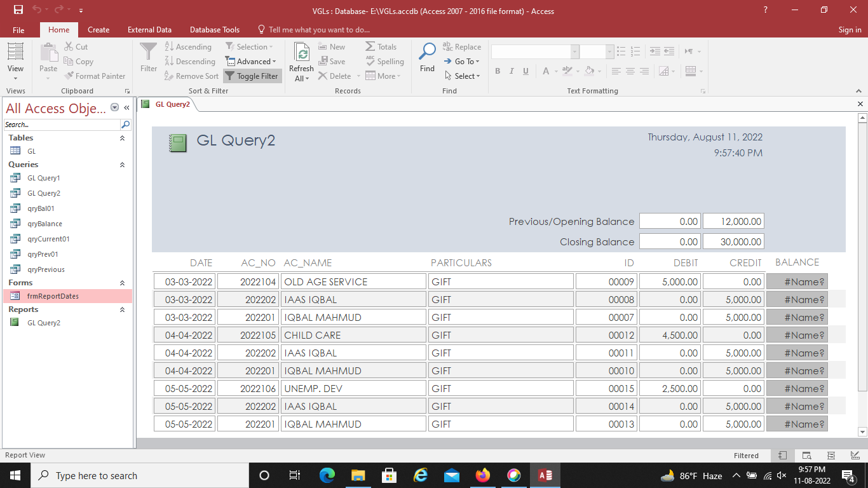Switch to Design View in the status bar

point(854,456)
